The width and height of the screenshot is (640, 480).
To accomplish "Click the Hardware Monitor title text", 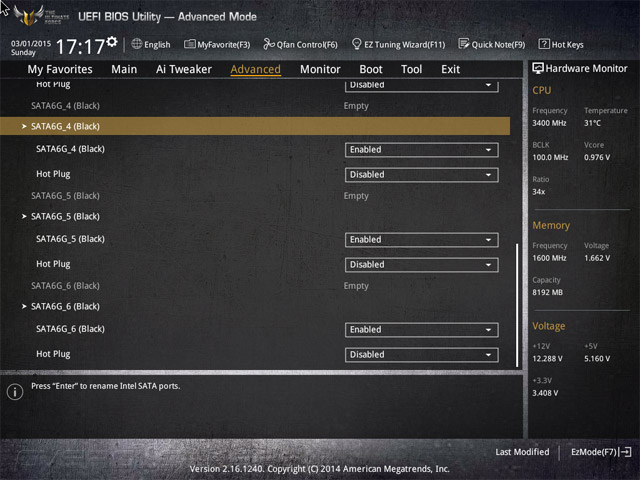I will tap(586, 69).
